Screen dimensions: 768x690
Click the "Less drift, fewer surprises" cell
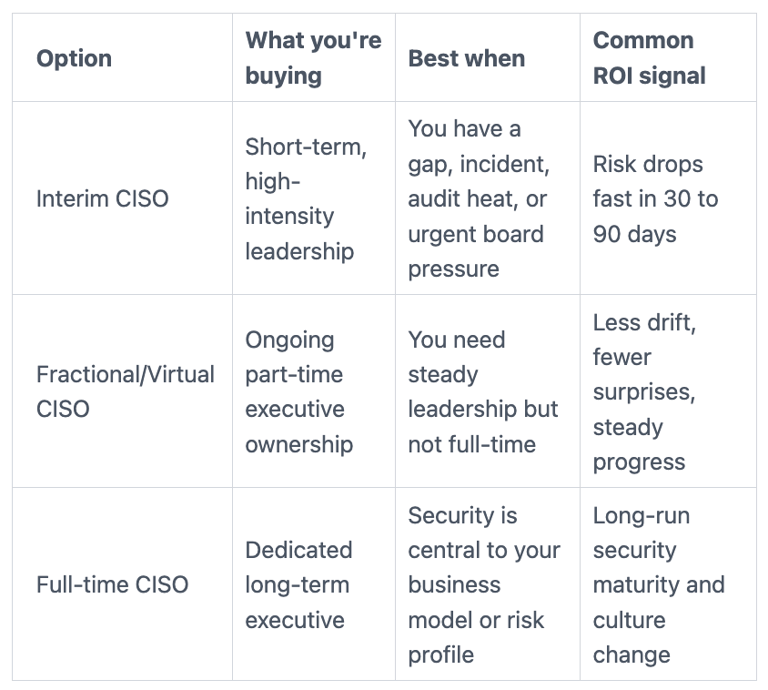point(645,392)
